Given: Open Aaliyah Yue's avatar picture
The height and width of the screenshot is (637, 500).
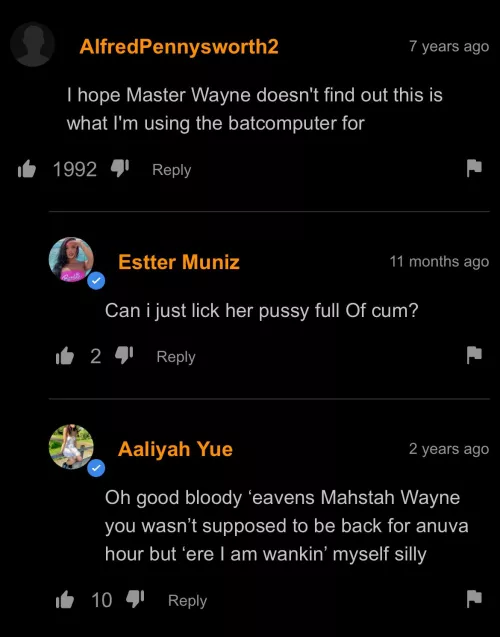Looking at the screenshot, I should pos(71,446).
